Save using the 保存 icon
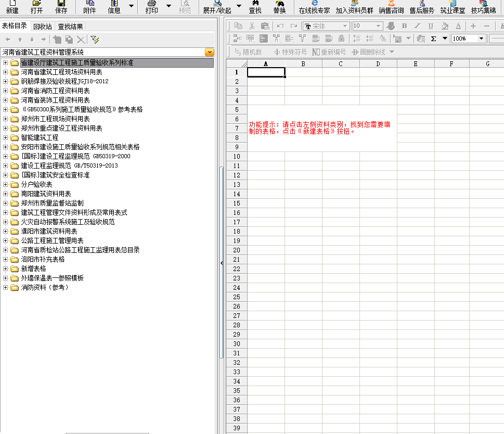This screenshot has width=504, height=434. click(61, 7)
